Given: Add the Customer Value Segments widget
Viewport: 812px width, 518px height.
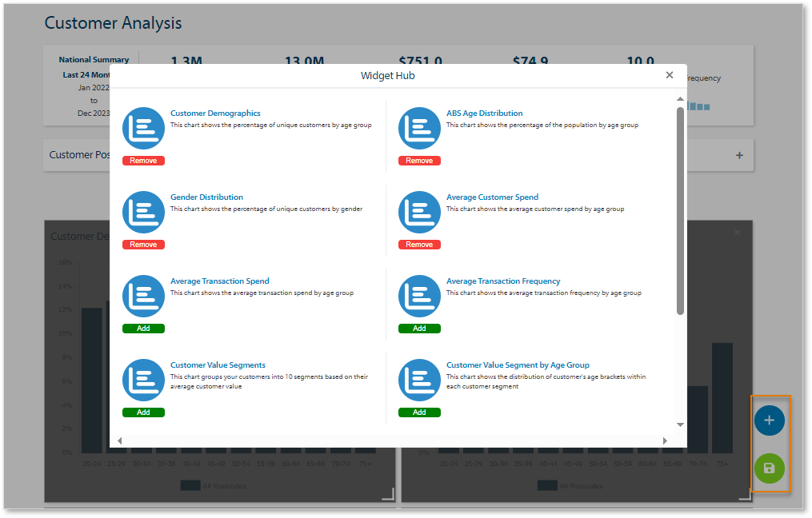Looking at the screenshot, I should 143,412.
